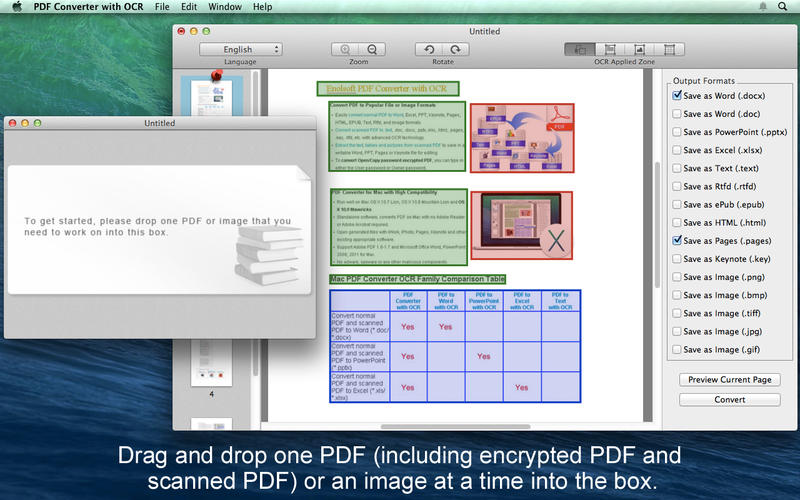
Task: Open the Edit menu
Action: pyautogui.click(x=189, y=7)
